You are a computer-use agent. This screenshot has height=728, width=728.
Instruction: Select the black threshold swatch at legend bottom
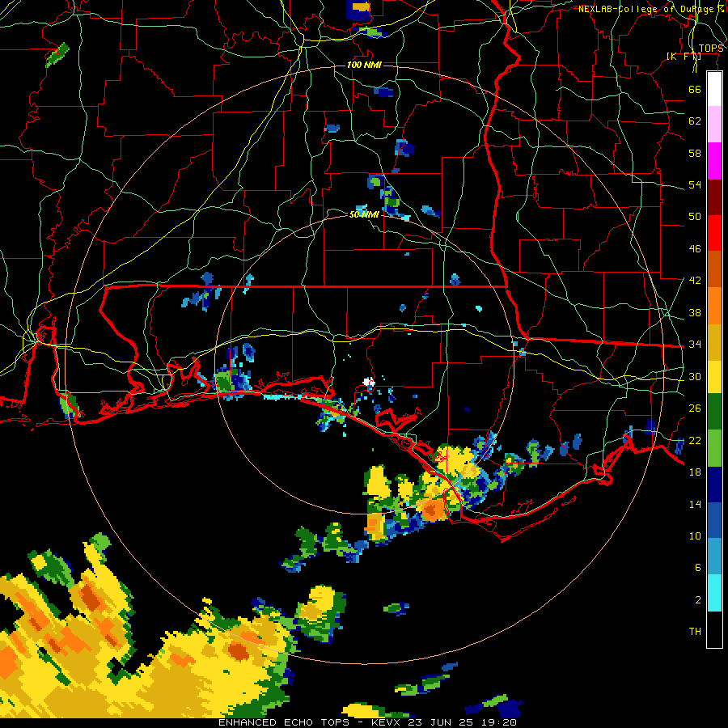714,629
